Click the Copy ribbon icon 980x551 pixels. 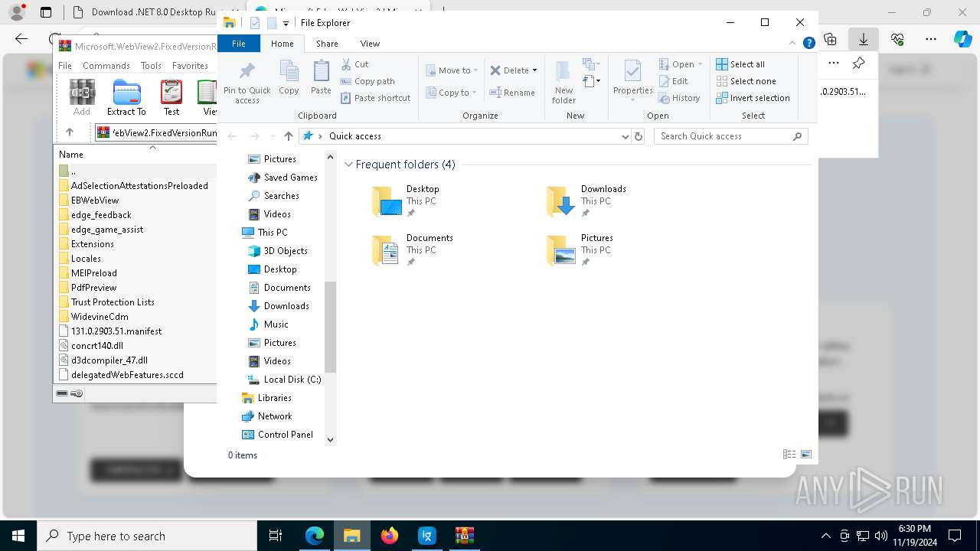coord(289,71)
